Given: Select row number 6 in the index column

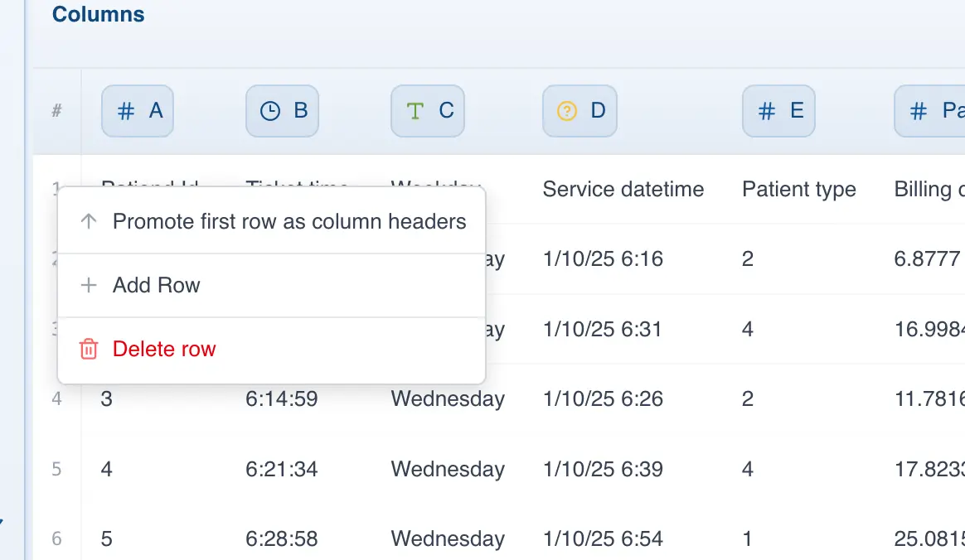Looking at the screenshot, I should [x=56, y=539].
